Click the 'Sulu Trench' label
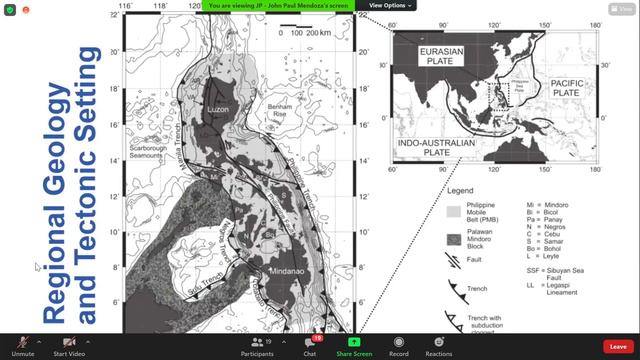This screenshot has height=360, width=640. (206, 284)
